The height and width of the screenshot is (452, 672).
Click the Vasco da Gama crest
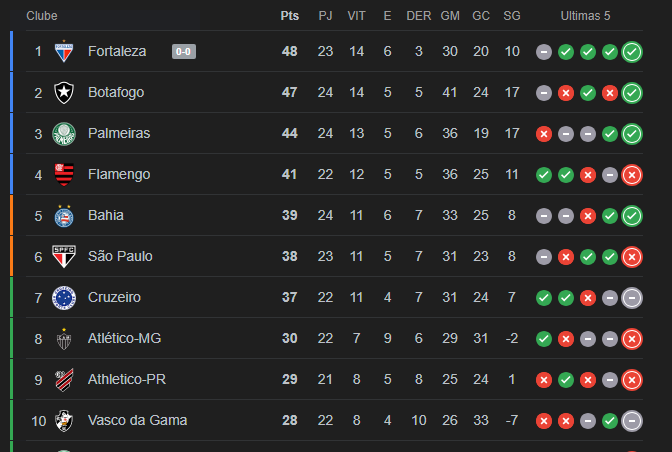(x=64, y=421)
